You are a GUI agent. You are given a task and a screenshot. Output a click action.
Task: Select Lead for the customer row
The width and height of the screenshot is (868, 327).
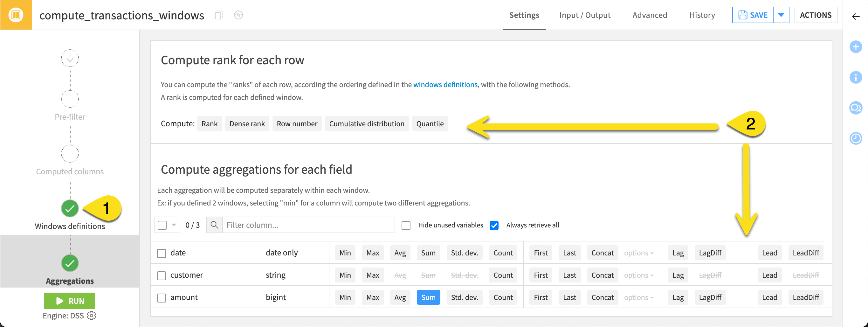click(x=770, y=275)
